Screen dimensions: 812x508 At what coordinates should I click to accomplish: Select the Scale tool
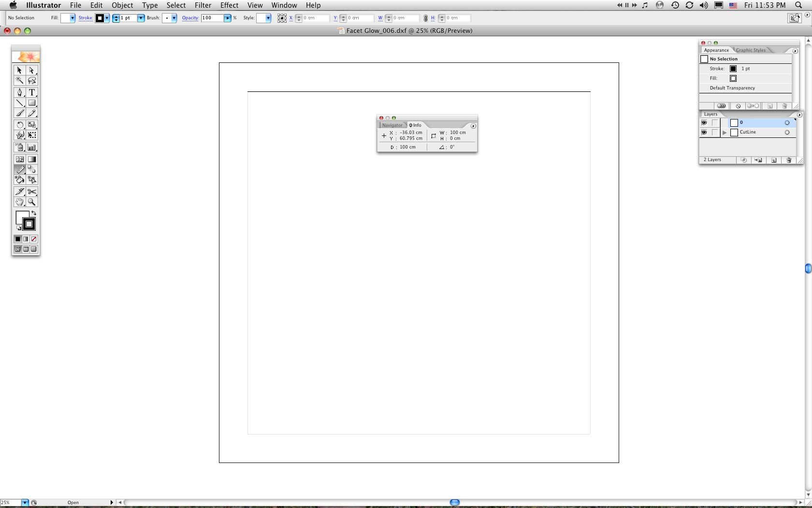[x=32, y=125]
